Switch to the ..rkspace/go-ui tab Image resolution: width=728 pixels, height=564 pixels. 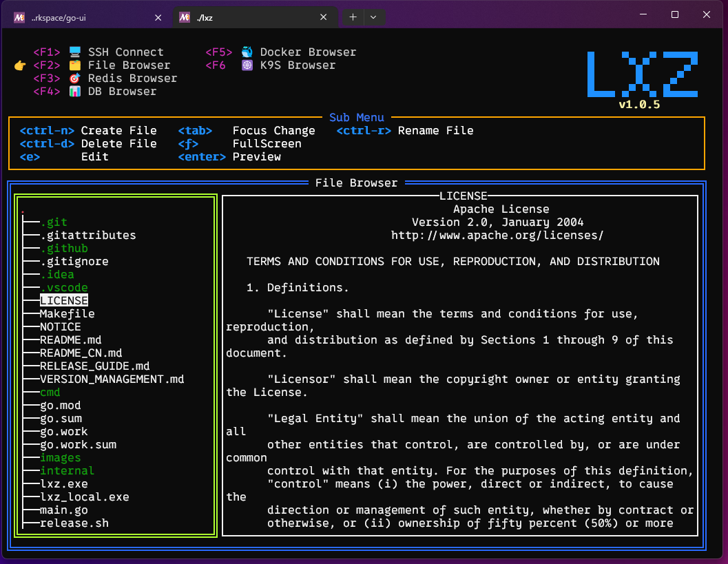86,18
